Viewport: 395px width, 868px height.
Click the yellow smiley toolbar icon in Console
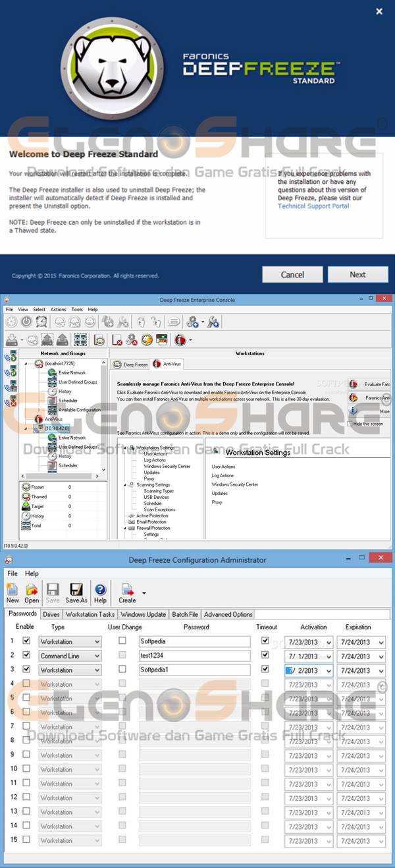(x=147, y=340)
